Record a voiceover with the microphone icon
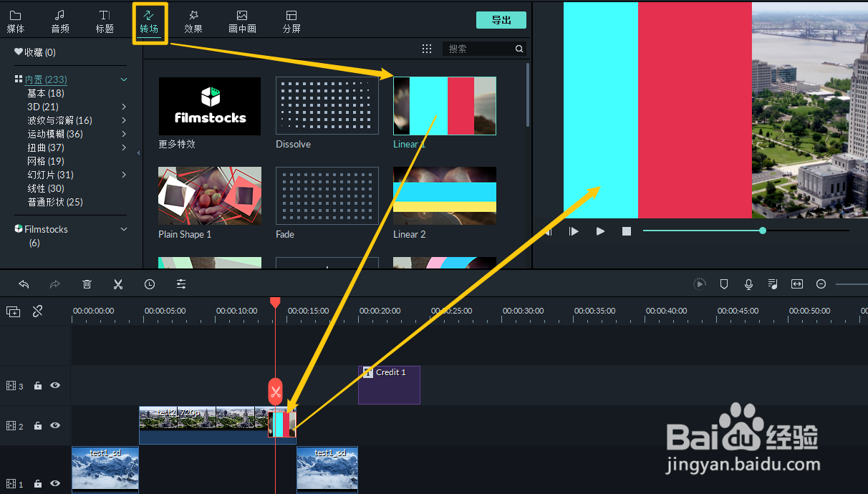The height and width of the screenshot is (494, 868). 748,284
